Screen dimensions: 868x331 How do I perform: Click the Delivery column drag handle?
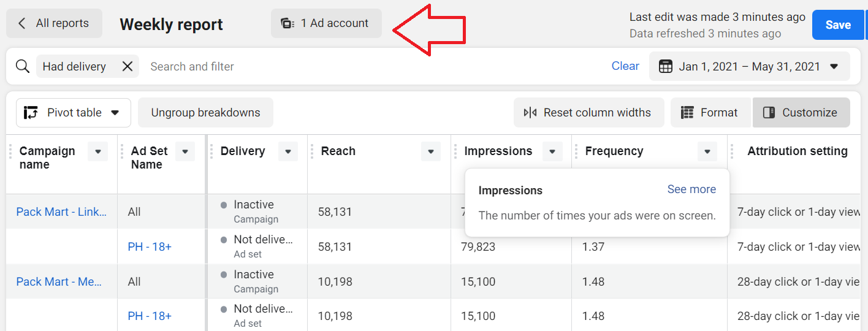(211, 151)
